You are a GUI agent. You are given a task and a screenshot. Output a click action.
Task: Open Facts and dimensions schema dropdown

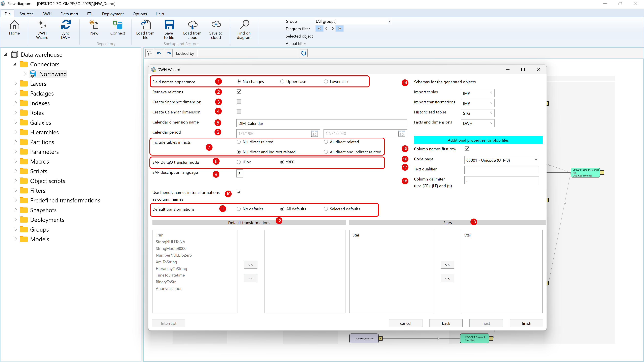coord(477,123)
